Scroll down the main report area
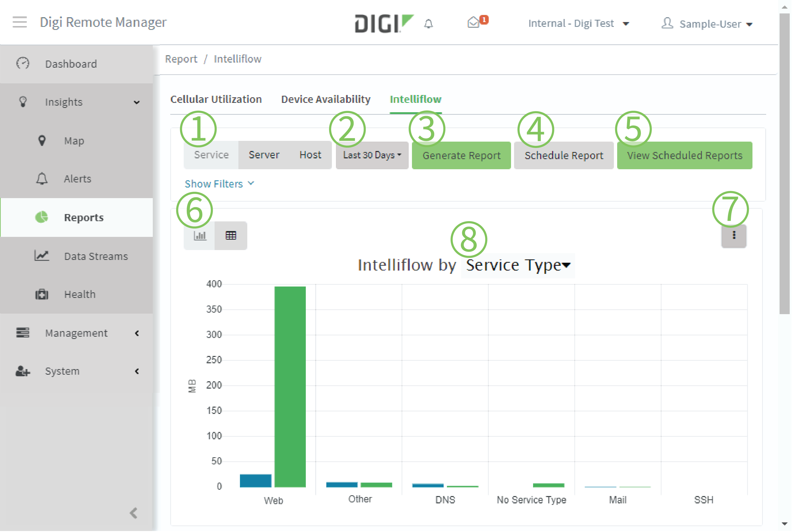793x532 pixels. tap(784, 523)
